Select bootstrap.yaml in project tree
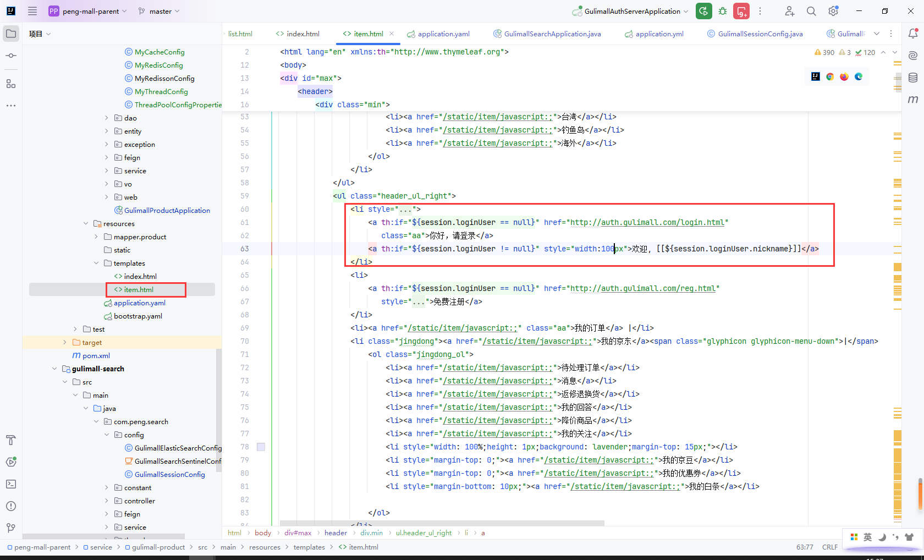 point(133,316)
